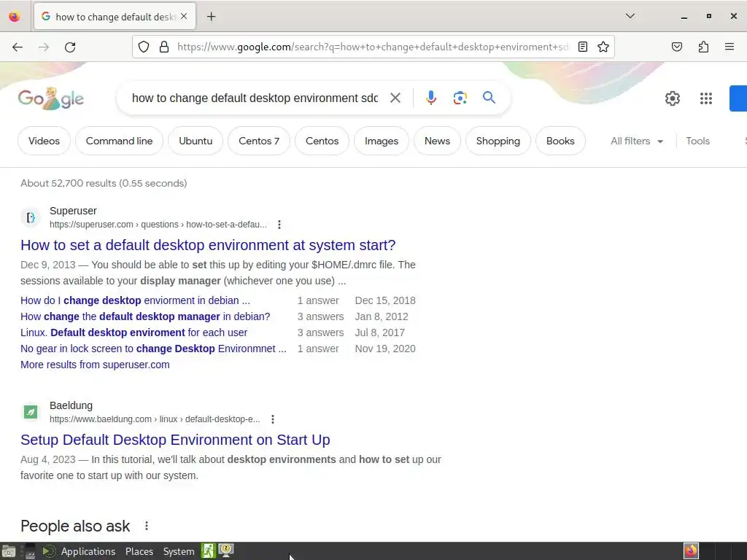Click the blue sign-in button at right

tap(738, 98)
